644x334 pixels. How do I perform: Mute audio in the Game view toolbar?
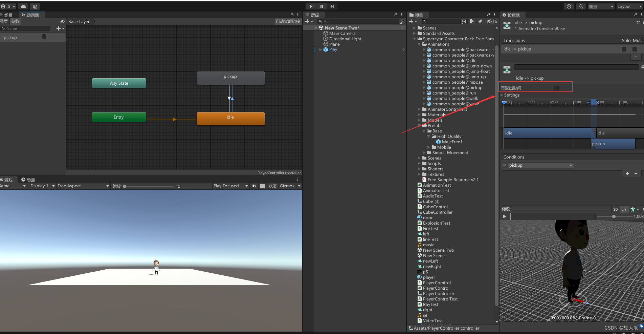253,186
